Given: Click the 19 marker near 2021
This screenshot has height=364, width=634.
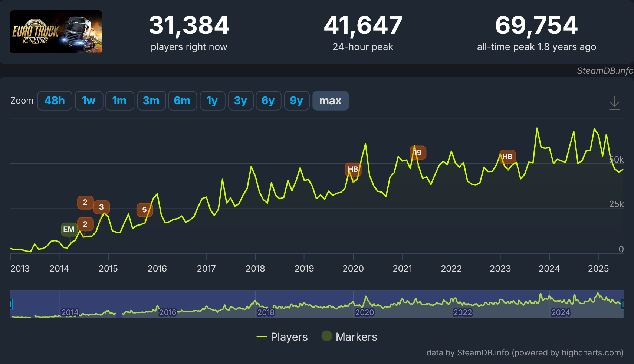Looking at the screenshot, I should 418,153.
